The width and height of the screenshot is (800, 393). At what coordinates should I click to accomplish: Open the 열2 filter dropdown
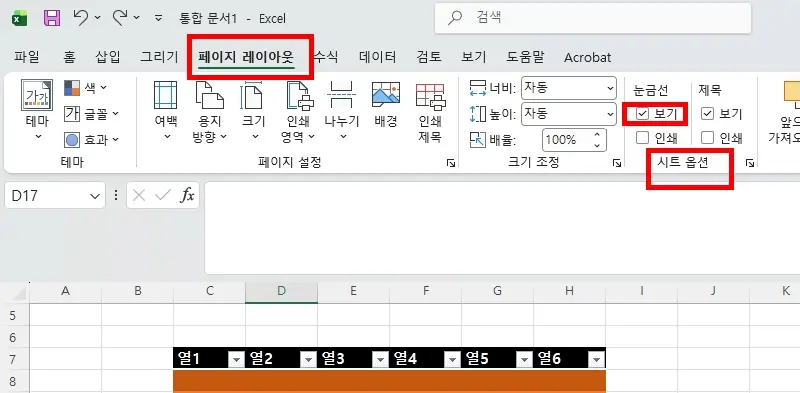coord(308,360)
